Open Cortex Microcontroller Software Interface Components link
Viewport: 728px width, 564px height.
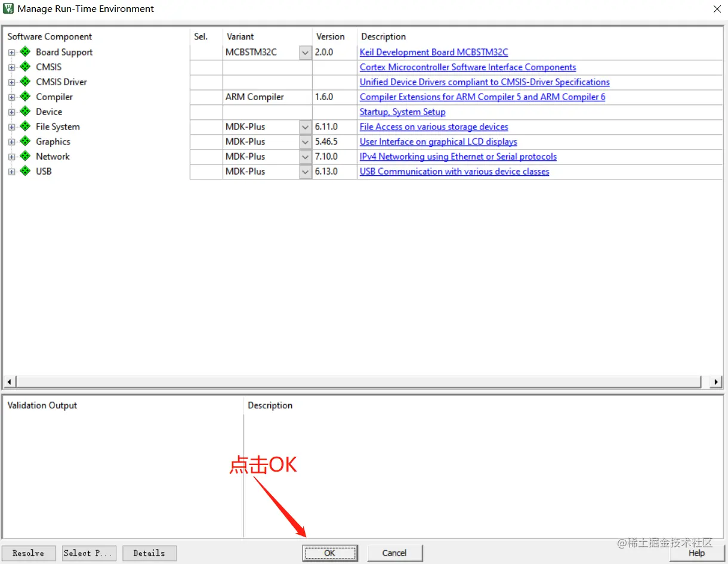tap(468, 67)
